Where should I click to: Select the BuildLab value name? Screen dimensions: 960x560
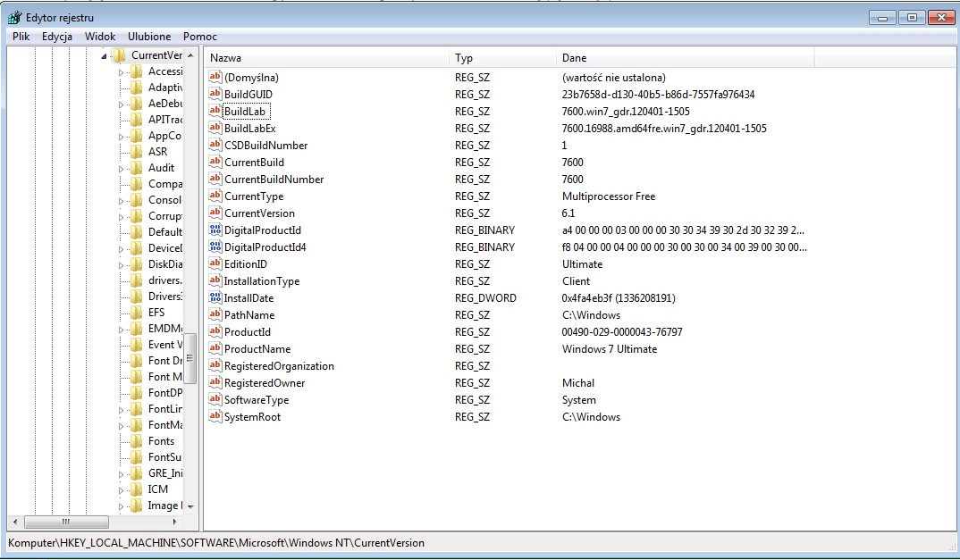point(245,112)
